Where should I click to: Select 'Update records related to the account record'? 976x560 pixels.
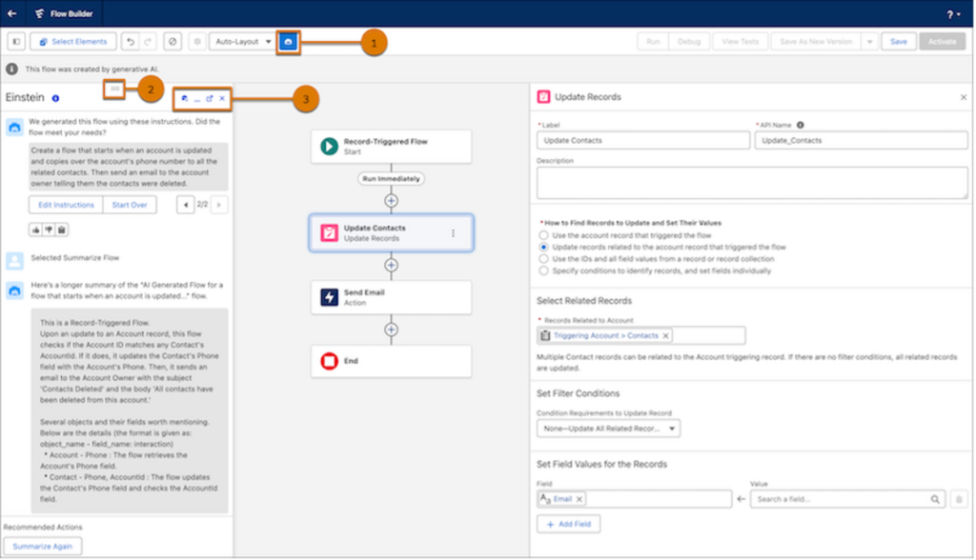(544, 247)
